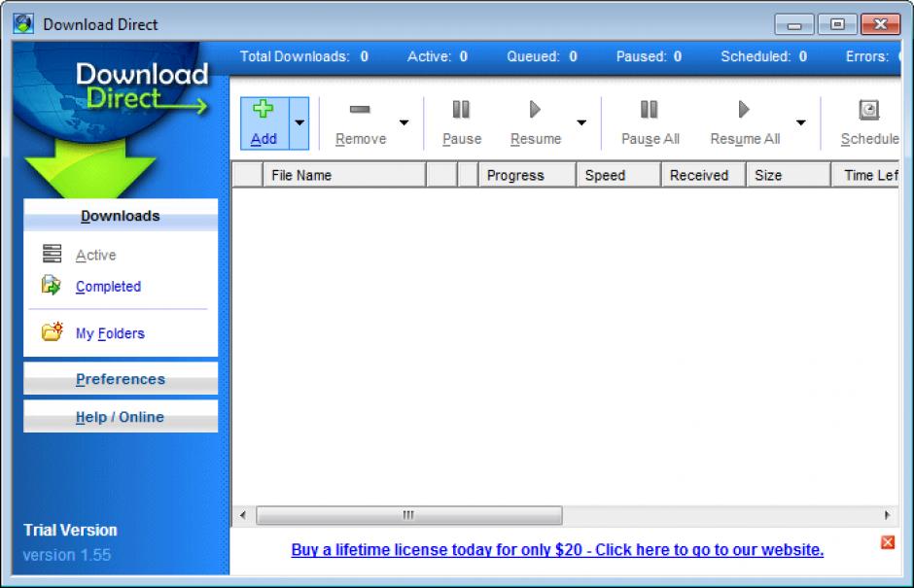Sort by Speed column header
Image resolution: width=914 pixels, height=588 pixels.
coord(618,175)
